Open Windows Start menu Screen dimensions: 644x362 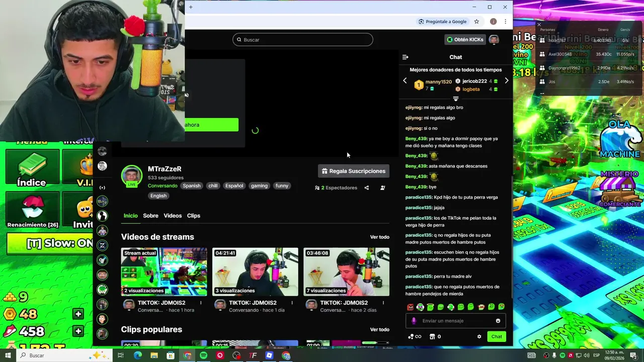coord(8,355)
